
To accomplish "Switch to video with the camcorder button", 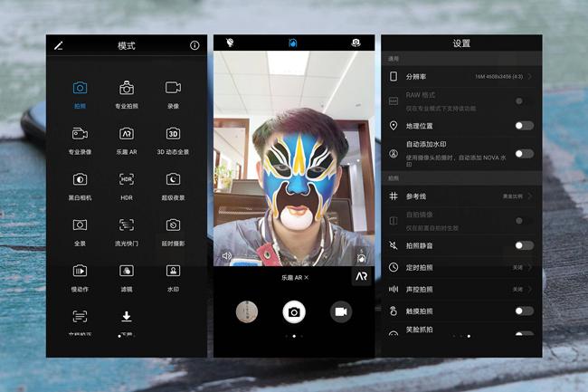I will pos(341,311).
